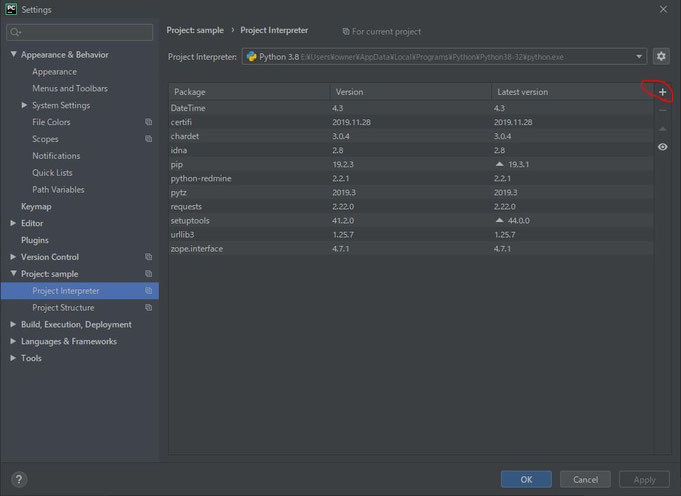Select the highlighted Project Interpreter item
This screenshot has height=496, width=681.
coord(80,291)
